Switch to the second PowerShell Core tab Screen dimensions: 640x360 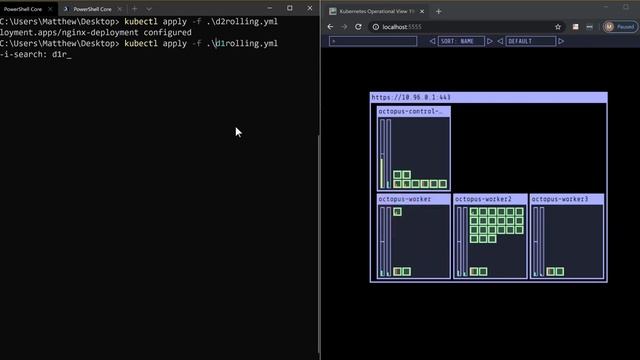[92, 9]
